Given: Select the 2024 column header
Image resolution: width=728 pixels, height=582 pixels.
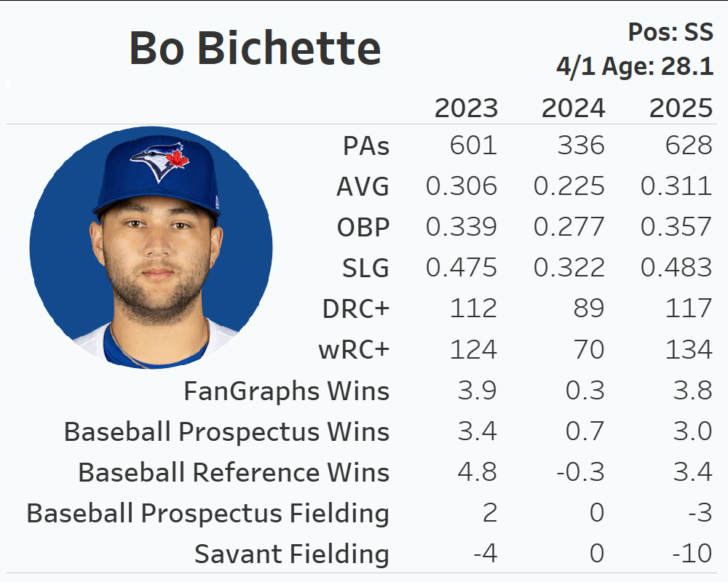Looking at the screenshot, I should point(573,108).
